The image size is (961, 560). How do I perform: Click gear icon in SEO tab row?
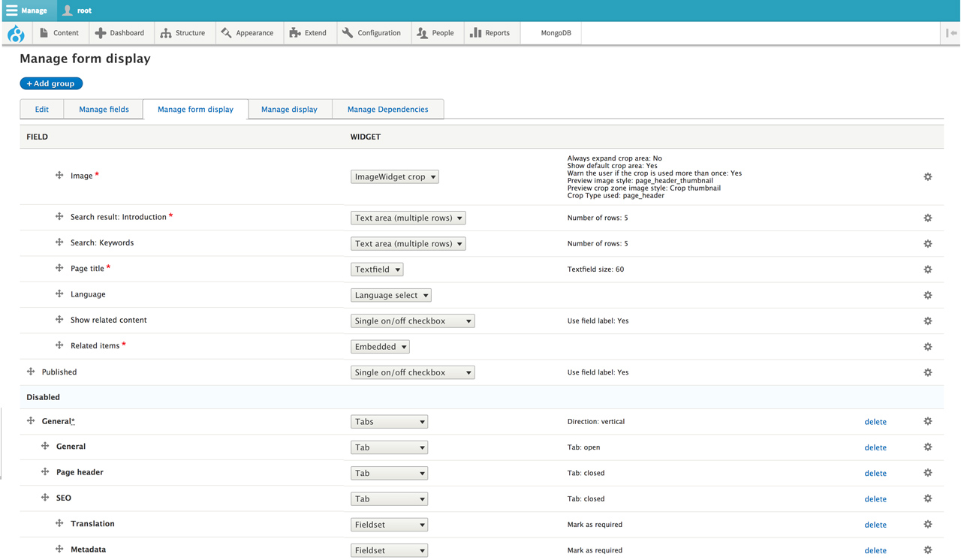point(927,498)
